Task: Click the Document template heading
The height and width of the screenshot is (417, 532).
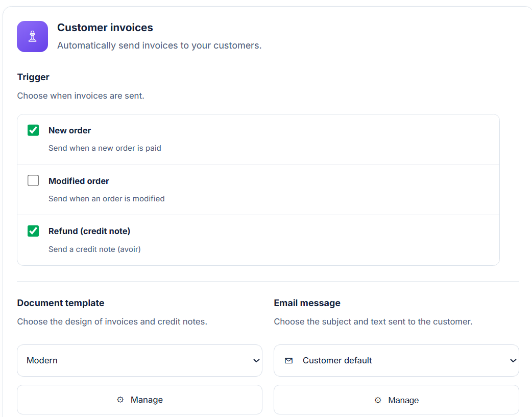Action: tap(61, 303)
